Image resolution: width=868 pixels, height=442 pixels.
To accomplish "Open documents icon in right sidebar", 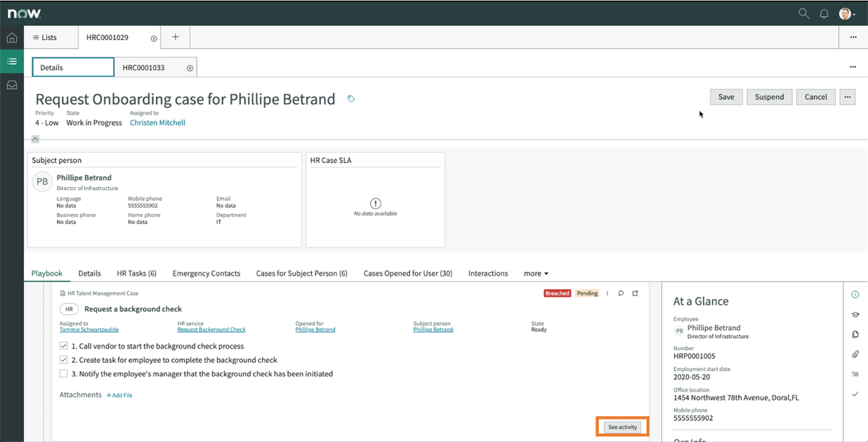I will click(855, 335).
